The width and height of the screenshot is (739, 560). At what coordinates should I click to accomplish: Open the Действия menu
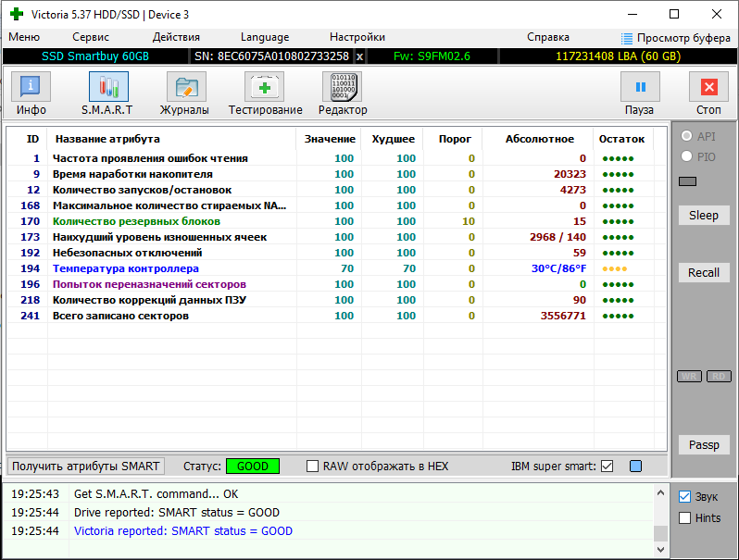pos(176,37)
